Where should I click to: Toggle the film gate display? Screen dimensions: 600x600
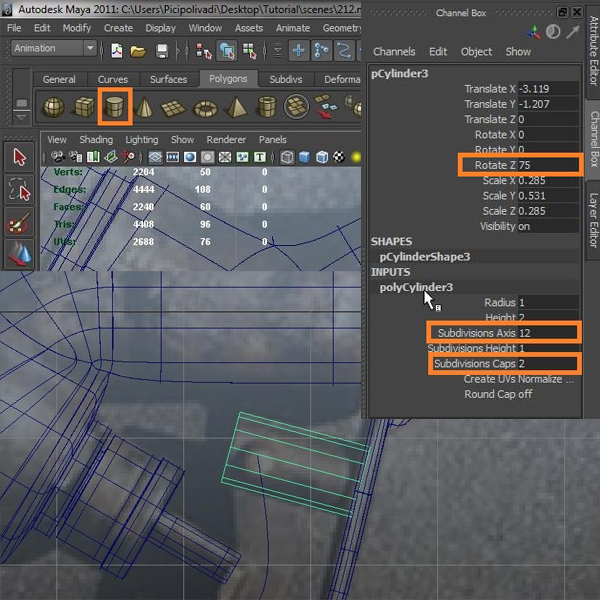point(173,157)
